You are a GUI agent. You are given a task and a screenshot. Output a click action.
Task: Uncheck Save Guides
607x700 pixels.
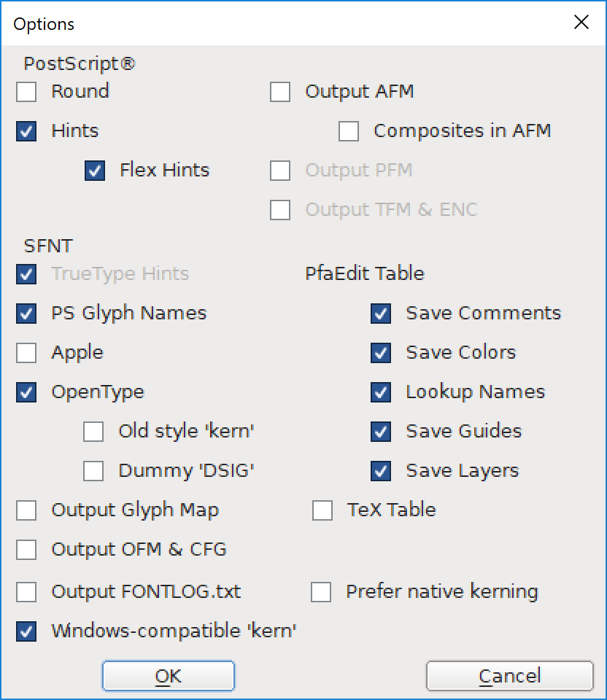[381, 432]
